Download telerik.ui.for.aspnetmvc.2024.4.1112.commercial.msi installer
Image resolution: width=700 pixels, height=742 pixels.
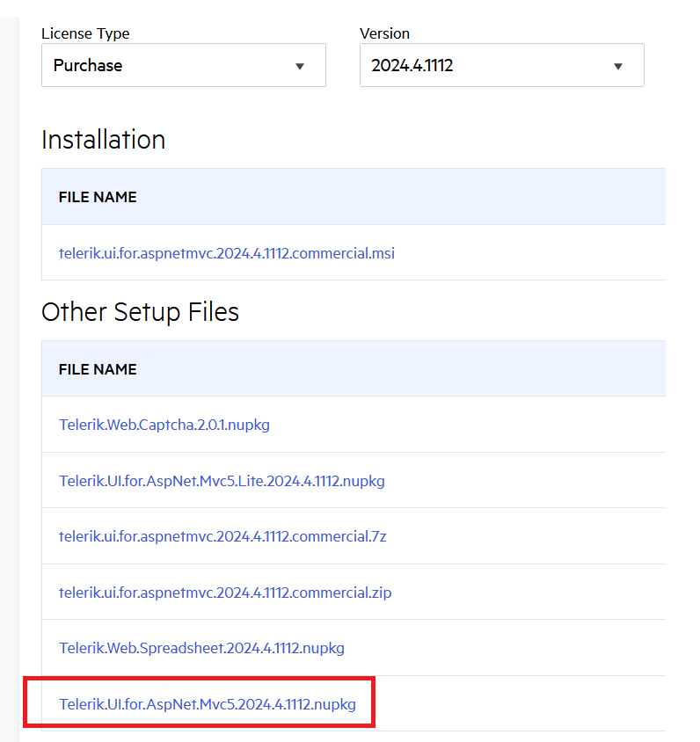tap(227, 253)
